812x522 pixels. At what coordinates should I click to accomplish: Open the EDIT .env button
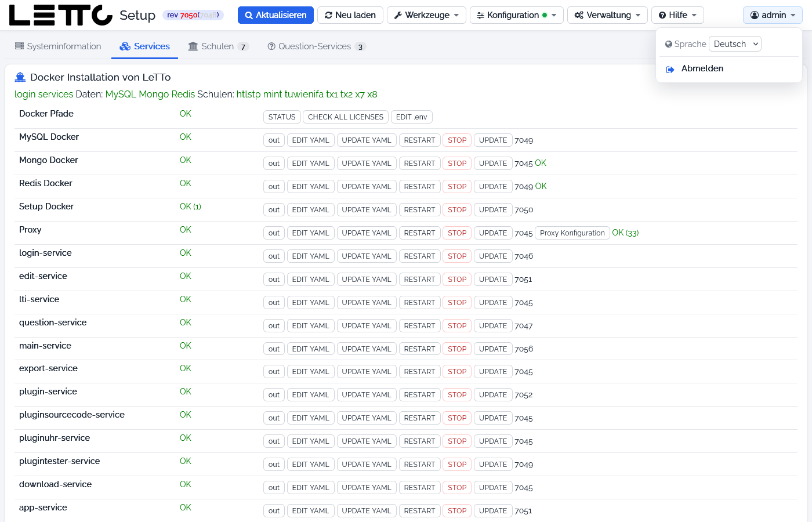[412, 117]
